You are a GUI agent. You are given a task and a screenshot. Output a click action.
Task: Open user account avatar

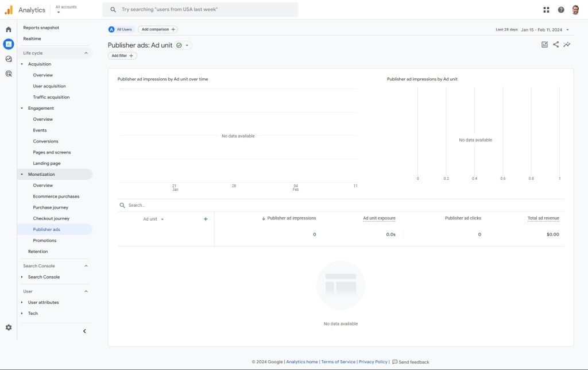(x=575, y=10)
